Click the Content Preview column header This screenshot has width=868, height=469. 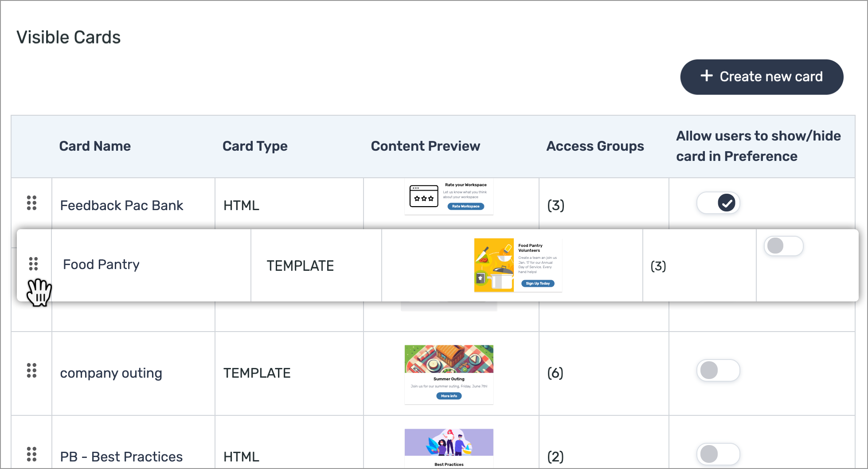[x=425, y=146]
